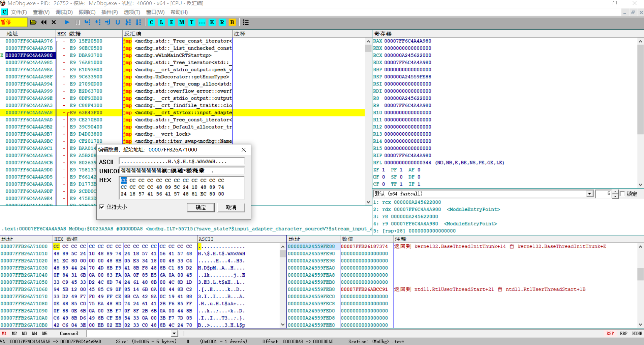
Task: Run to user code (U) icon
Action: pyautogui.click(x=118, y=22)
